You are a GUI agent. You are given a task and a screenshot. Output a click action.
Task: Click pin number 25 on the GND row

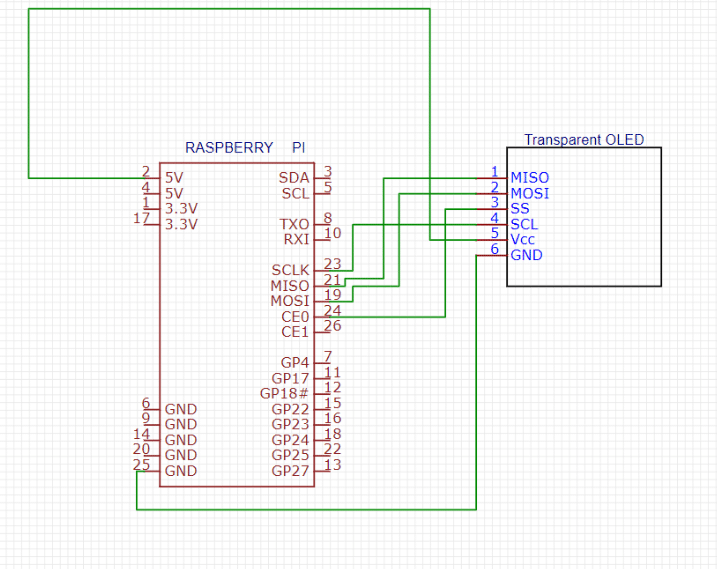click(141, 465)
